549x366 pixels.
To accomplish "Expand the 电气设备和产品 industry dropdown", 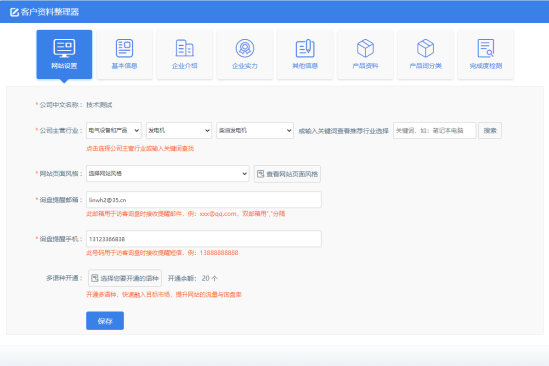I will [x=114, y=130].
